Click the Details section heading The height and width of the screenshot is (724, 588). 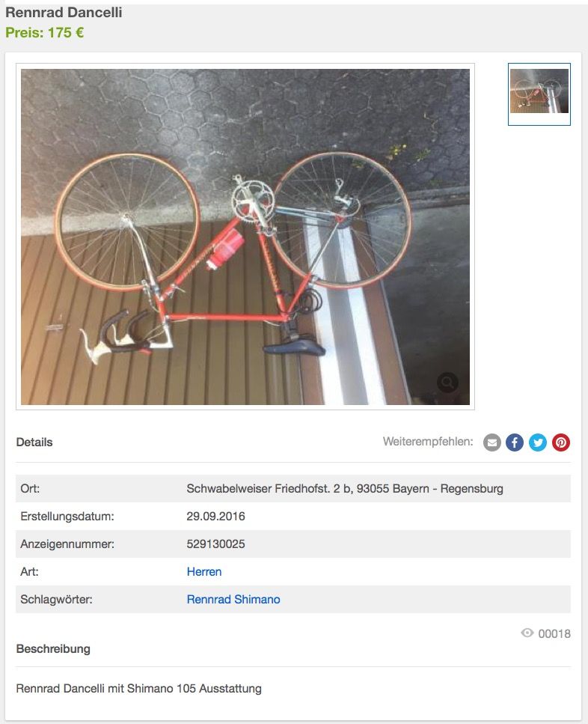pyautogui.click(x=34, y=442)
